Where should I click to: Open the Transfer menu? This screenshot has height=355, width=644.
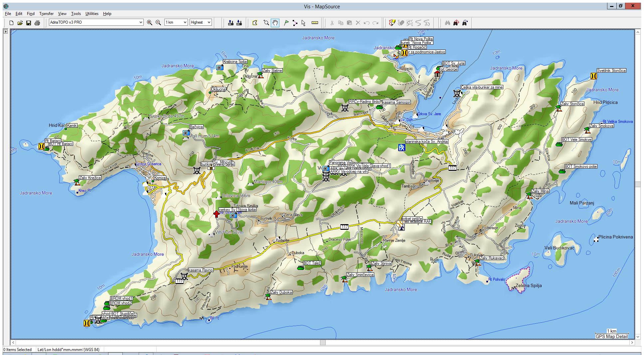coord(46,14)
